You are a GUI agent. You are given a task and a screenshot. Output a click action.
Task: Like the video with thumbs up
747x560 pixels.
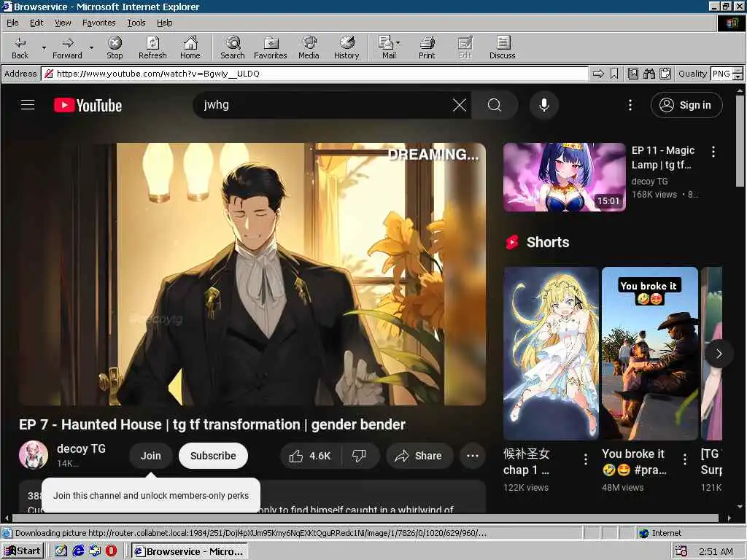[311, 456]
